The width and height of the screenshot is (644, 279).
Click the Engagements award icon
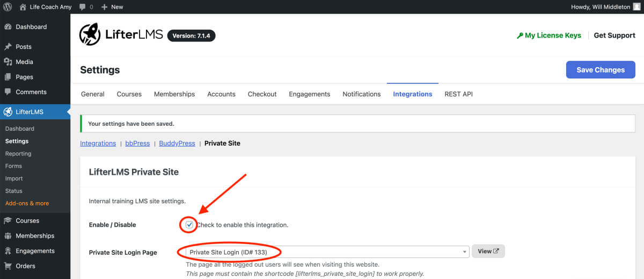[8, 251]
